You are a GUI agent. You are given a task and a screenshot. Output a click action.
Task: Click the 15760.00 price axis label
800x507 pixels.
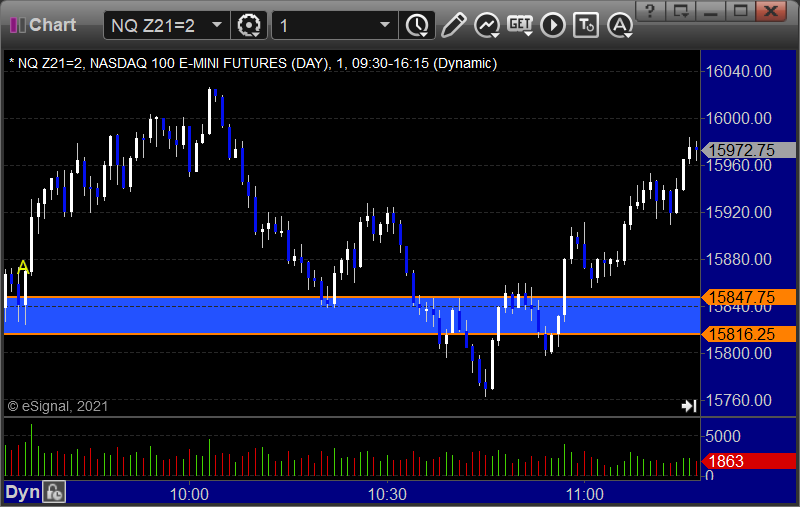[x=738, y=400]
